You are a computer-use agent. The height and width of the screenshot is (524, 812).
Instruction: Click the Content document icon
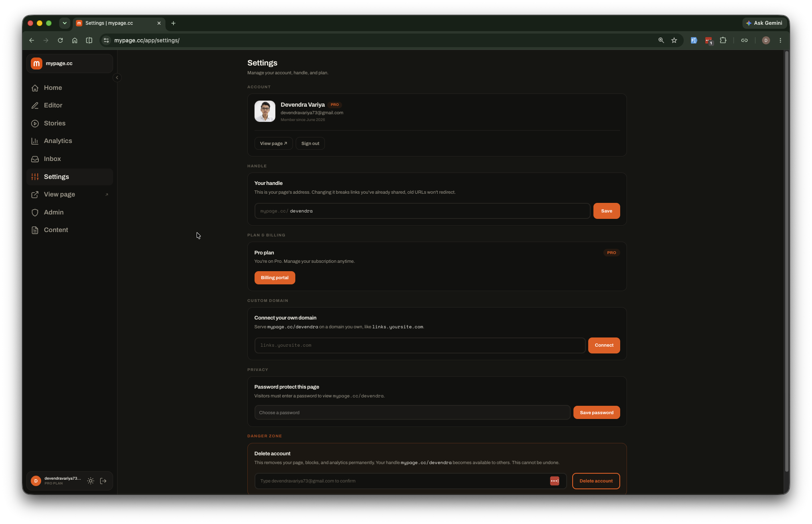tap(35, 230)
